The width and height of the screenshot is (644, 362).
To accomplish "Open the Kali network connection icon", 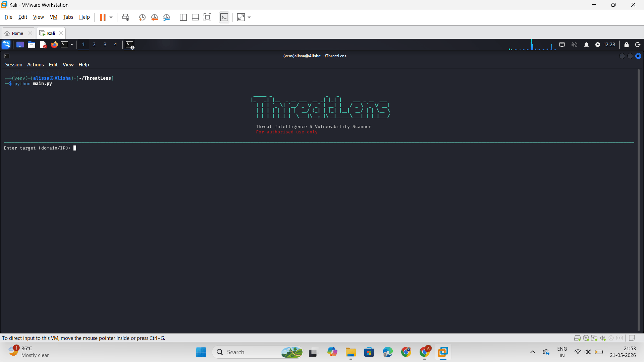I will (x=562, y=45).
